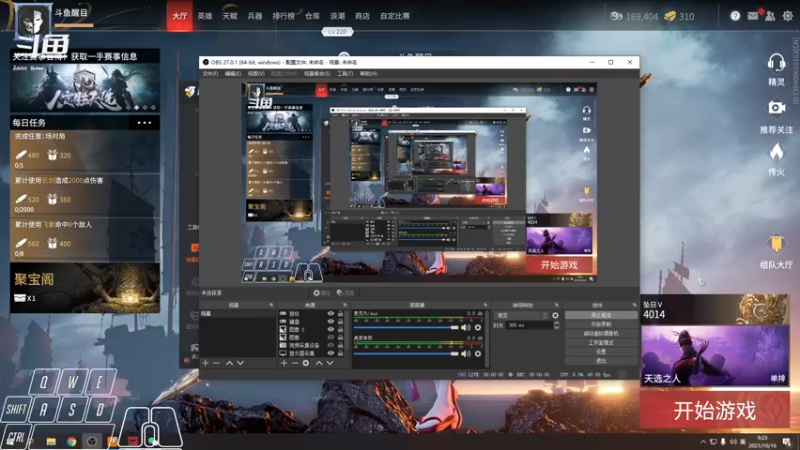Pop out the 场景 dock via header icon
The image size is (800, 450).
[271, 305]
